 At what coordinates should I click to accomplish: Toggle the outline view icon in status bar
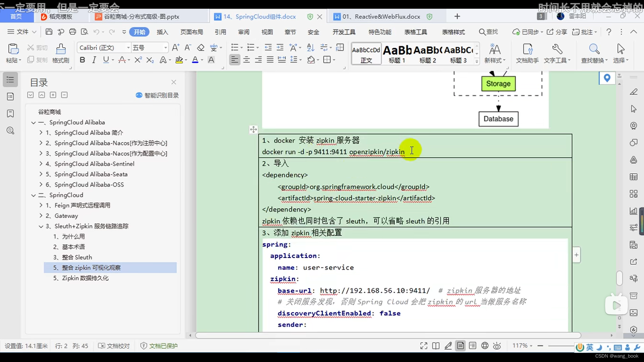473,346
